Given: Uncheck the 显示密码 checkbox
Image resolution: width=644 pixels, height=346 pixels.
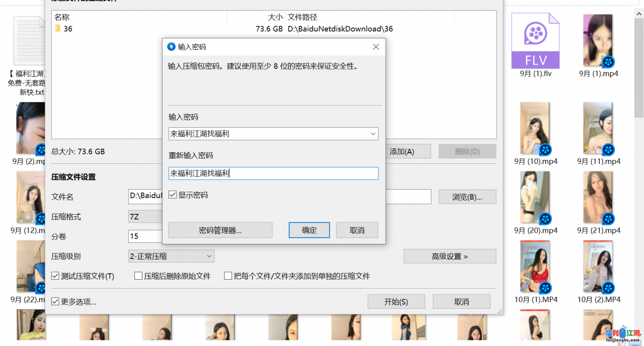Looking at the screenshot, I should tap(173, 195).
